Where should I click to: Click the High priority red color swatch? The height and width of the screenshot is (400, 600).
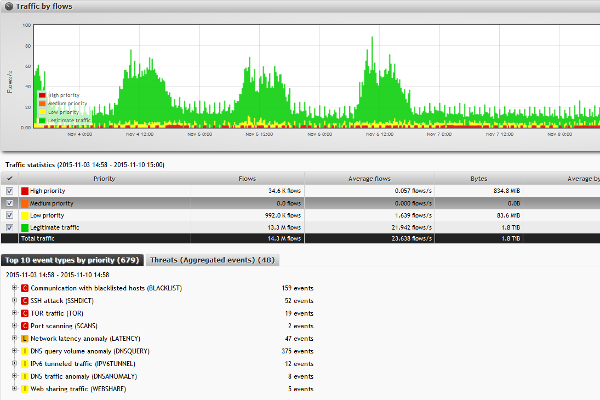[x=25, y=191]
